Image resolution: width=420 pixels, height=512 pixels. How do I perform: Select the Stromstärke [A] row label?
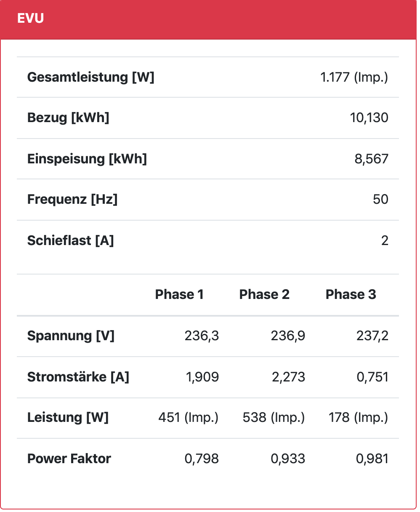(78, 377)
